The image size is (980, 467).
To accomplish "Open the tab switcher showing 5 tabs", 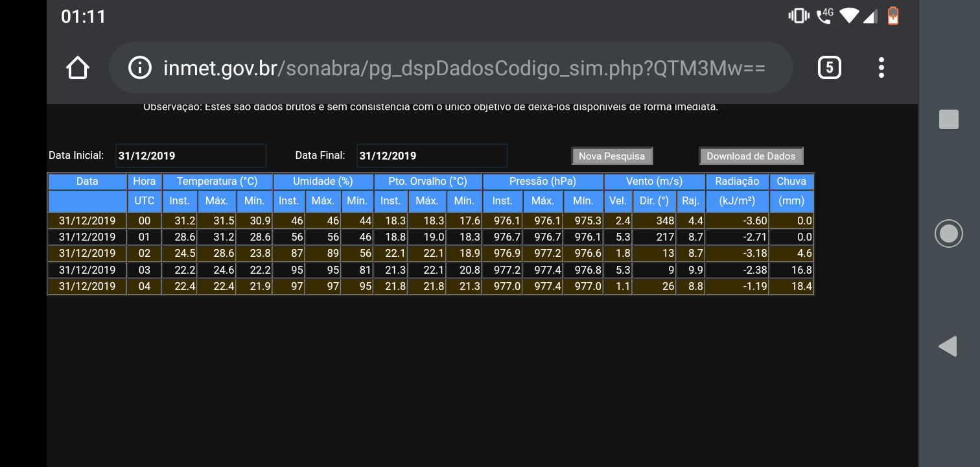I will tap(830, 67).
